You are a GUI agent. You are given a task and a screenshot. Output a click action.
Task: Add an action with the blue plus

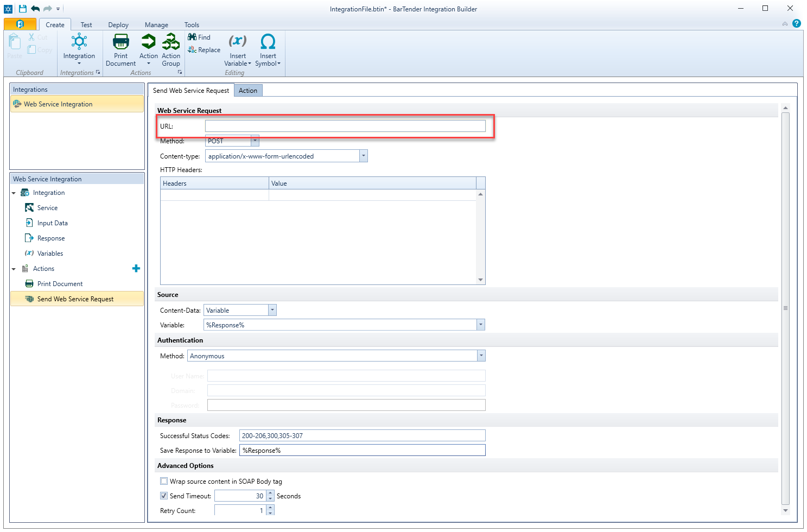click(x=136, y=268)
